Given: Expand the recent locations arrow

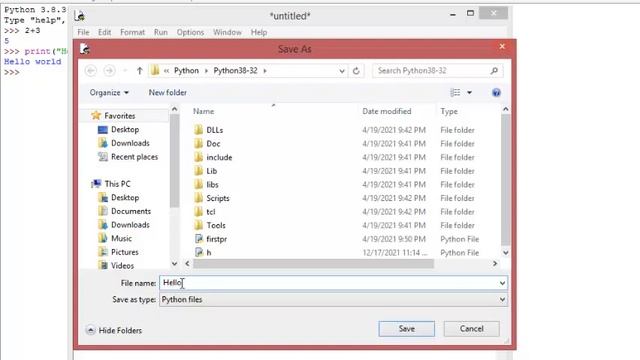Looking at the screenshot, I should 125,71.
